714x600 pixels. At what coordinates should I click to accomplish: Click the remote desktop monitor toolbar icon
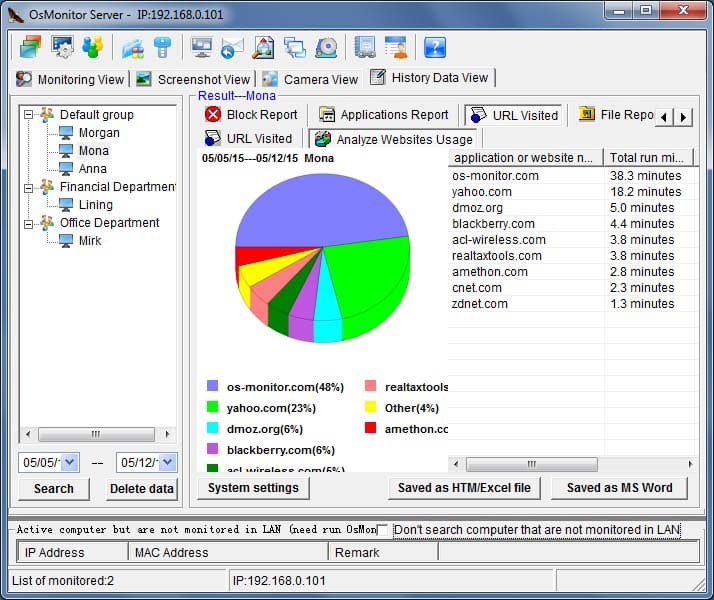[202, 47]
